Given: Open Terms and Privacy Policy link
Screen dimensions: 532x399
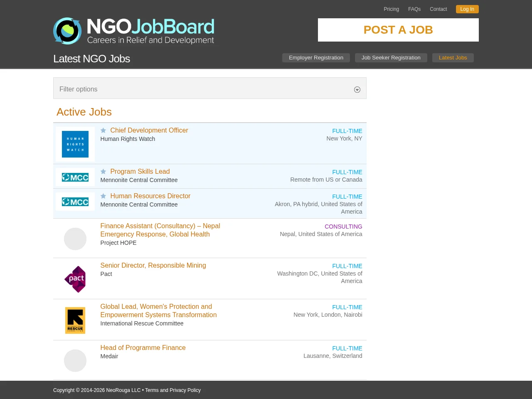Looking at the screenshot, I should (x=173, y=390).
